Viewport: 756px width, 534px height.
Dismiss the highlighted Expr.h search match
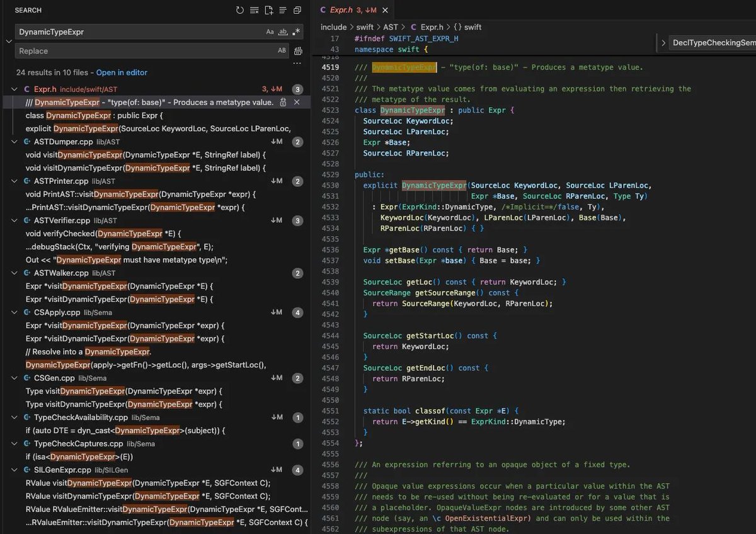coord(297,102)
